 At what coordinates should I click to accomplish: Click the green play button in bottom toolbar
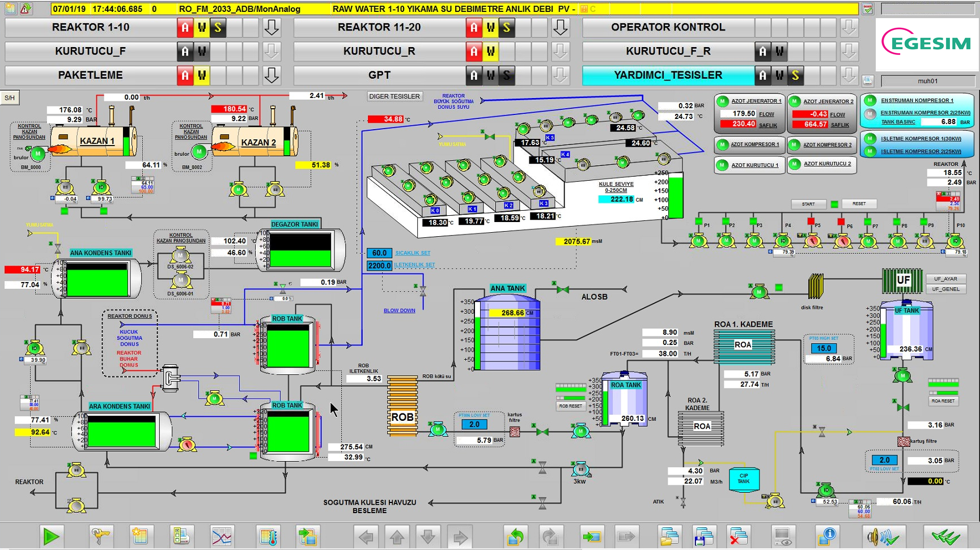[52, 536]
